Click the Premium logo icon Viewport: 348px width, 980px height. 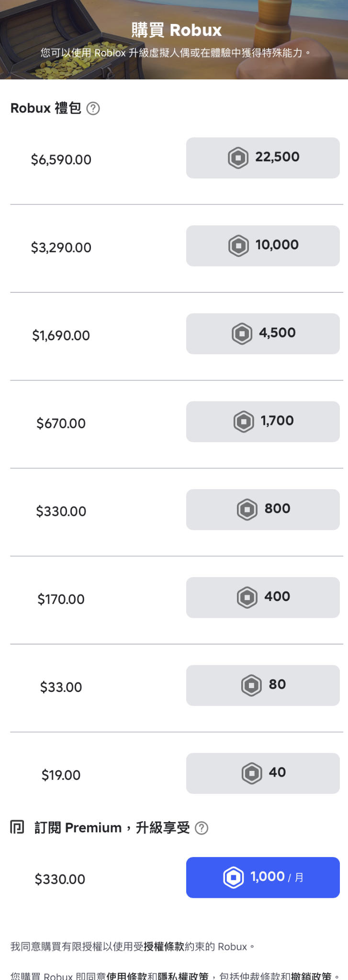17,827
